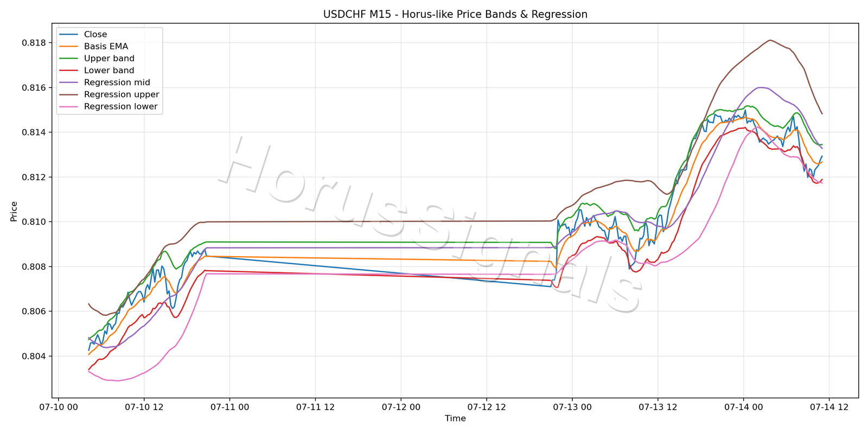Click the Regression upper line peak above 0.818
This screenshot has width=868, height=434.
(x=770, y=40)
